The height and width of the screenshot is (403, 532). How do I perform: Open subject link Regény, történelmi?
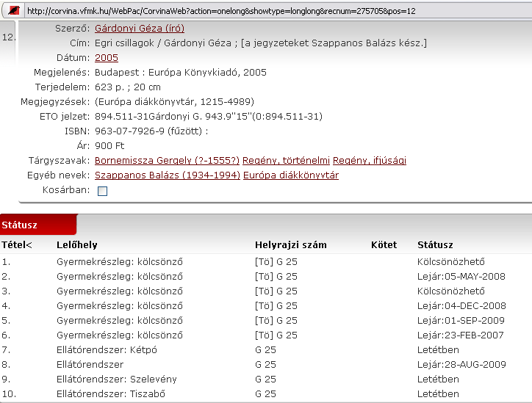(286, 160)
